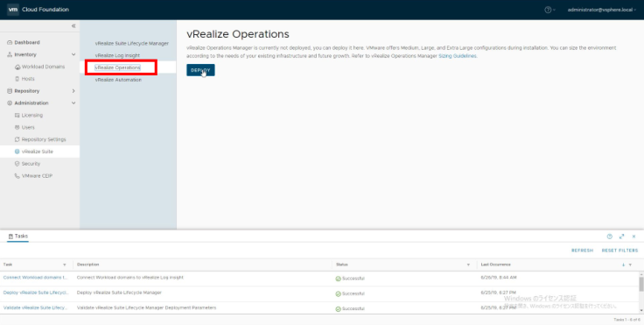Click the vRealize Operations page heading
Image resolution: width=644 pixels, height=325 pixels.
coord(238,34)
